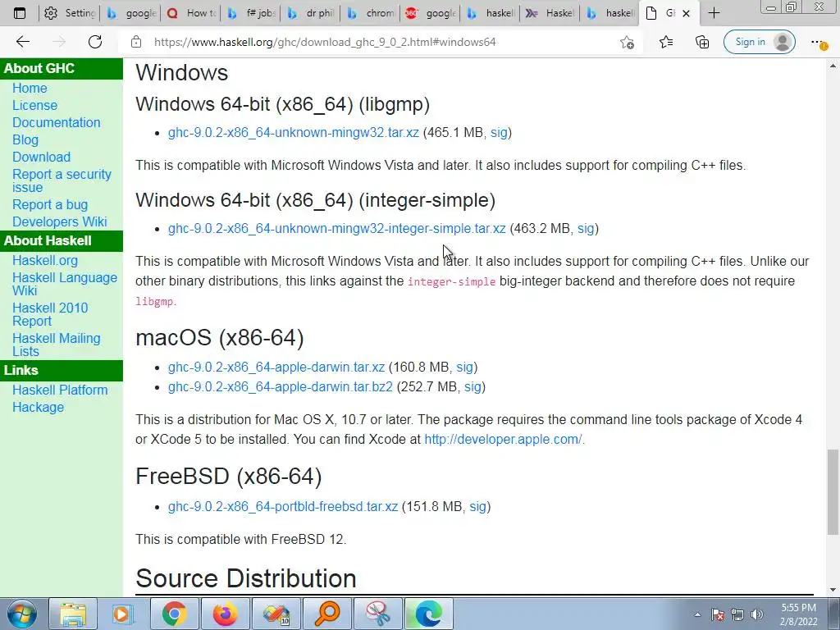Open the Edge Settings and more menu

coord(818,42)
